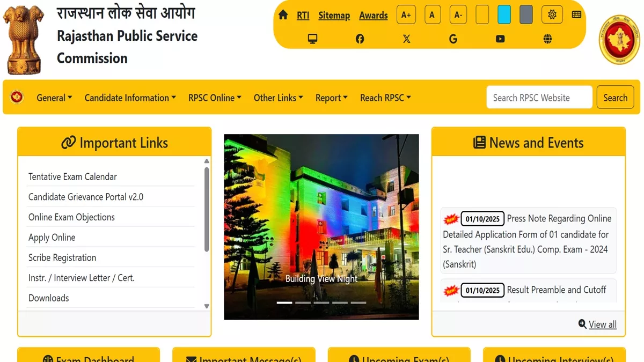This screenshot has height=362, width=644.
Task: Open the RPSC Facebook page icon
Action: (x=360, y=39)
